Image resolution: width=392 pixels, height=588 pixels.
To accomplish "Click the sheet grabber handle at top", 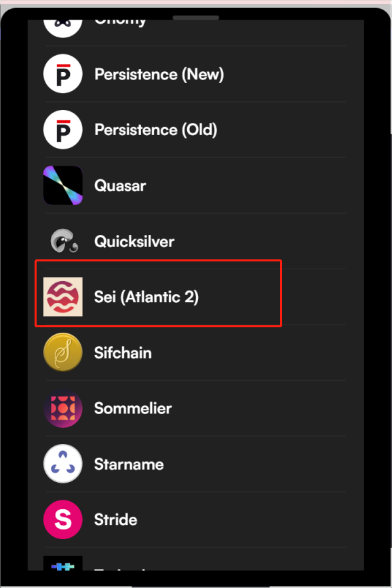I will (x=196, y=18).
